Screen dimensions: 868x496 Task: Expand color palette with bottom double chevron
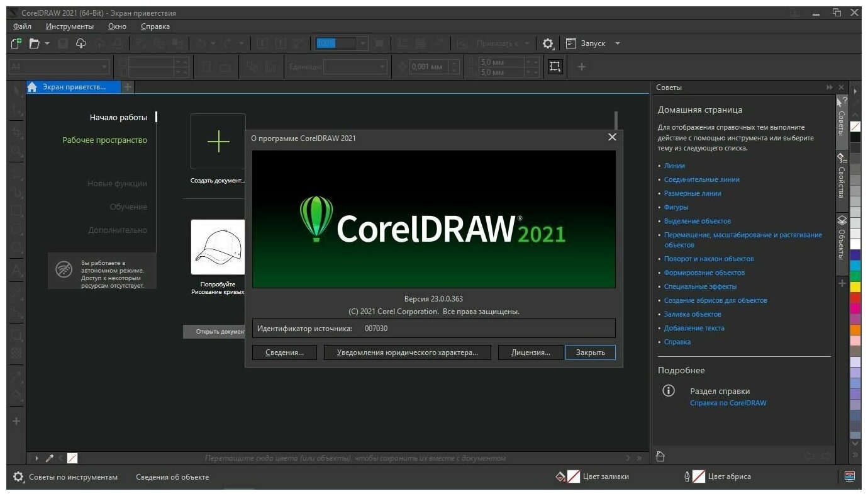coord(855,454)
